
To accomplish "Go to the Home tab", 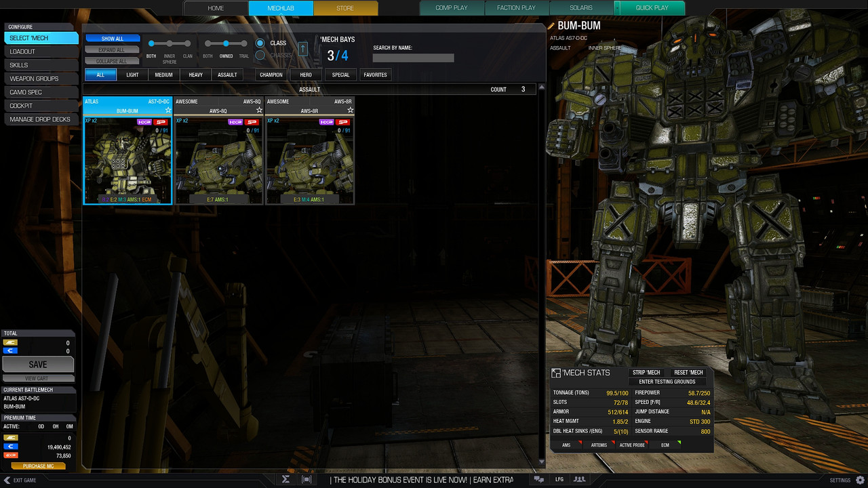I will [x=216, y=8].
